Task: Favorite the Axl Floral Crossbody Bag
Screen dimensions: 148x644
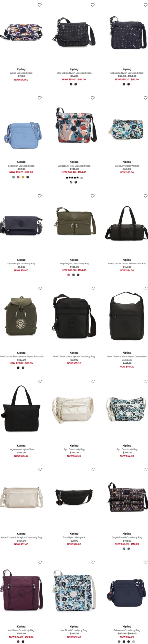Action: point(93,562)
